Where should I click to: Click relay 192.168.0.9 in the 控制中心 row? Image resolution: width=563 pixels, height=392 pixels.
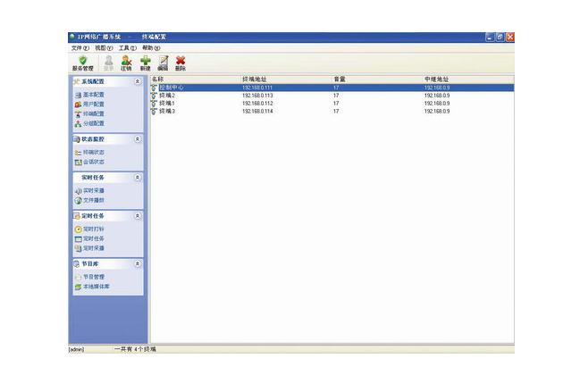[437, 88]
